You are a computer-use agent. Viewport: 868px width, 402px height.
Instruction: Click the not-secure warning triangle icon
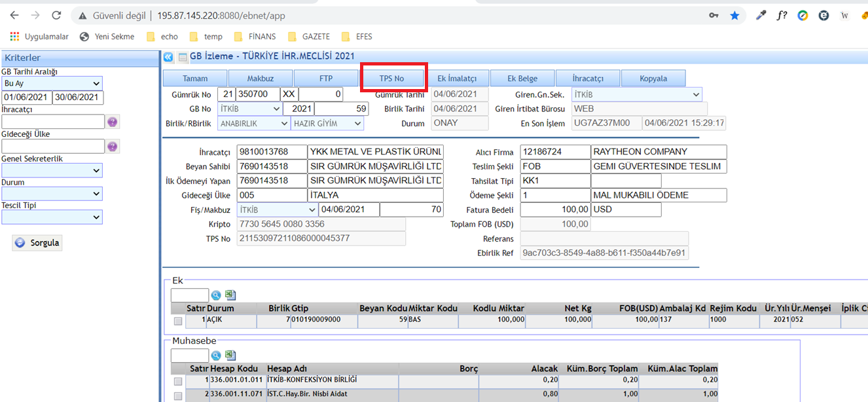pyautogui.click(x=82, y=15)
